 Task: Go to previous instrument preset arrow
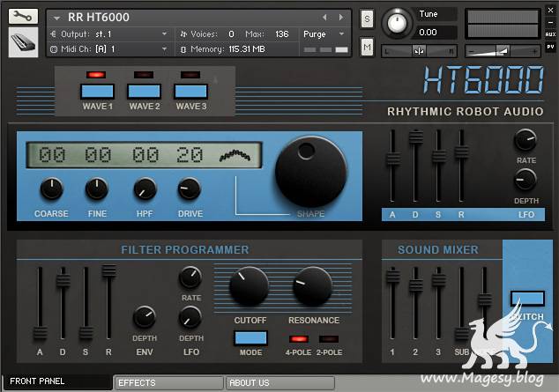click(324, 17)
